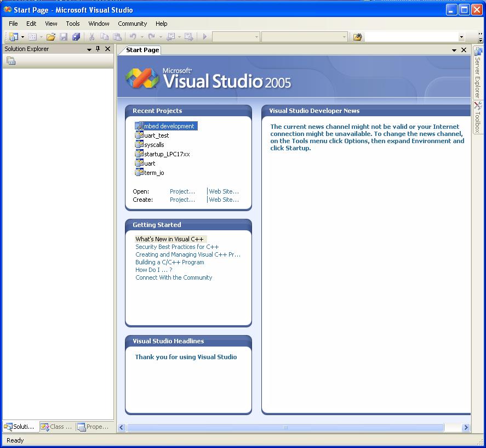Click the Find in Files icon
This screenshot has height=448, width=486.
point(357,37)
